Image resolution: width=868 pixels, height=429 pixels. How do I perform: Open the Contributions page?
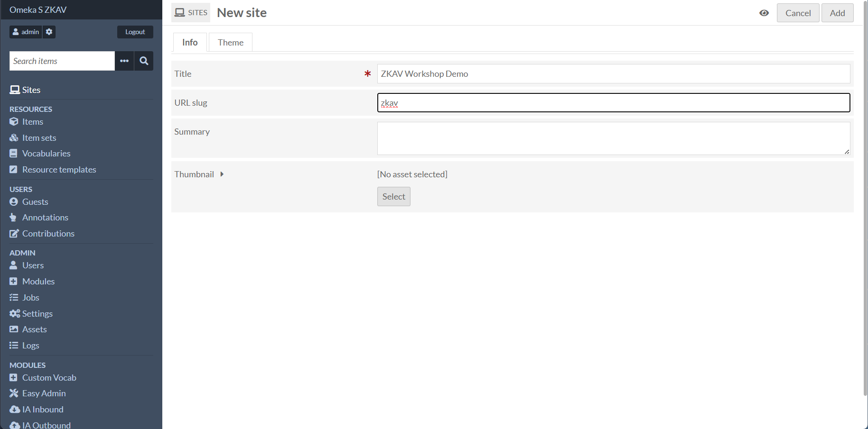(x=48, y=234)
